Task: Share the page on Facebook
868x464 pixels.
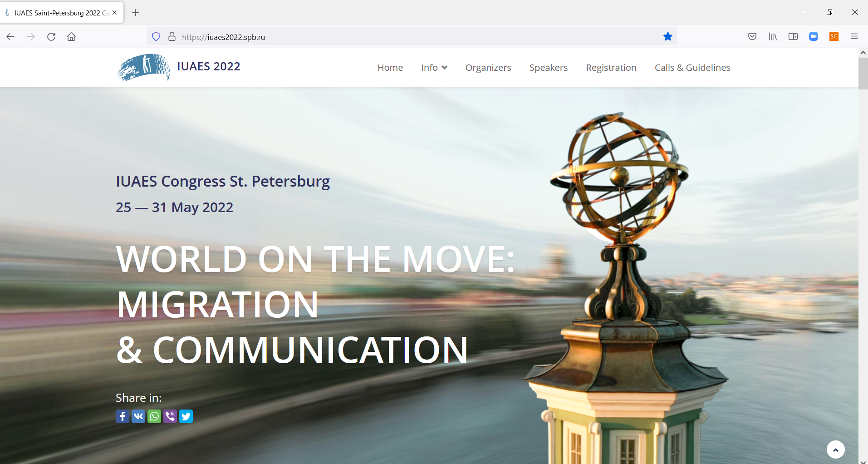Action: pyautogui.click(x=123, y=416)
